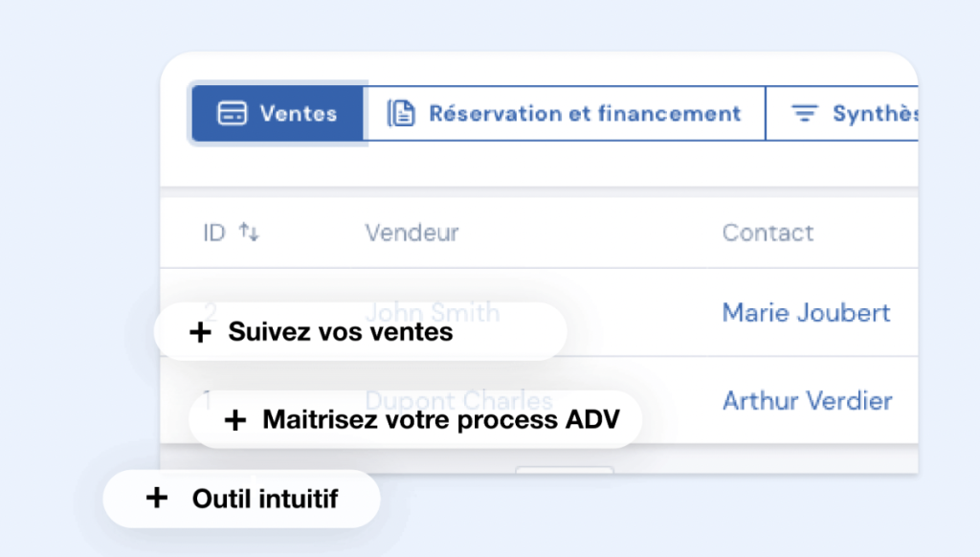Screen dimensions: 980x557
Task: Click the Contact column header
Action: [768, 233]
